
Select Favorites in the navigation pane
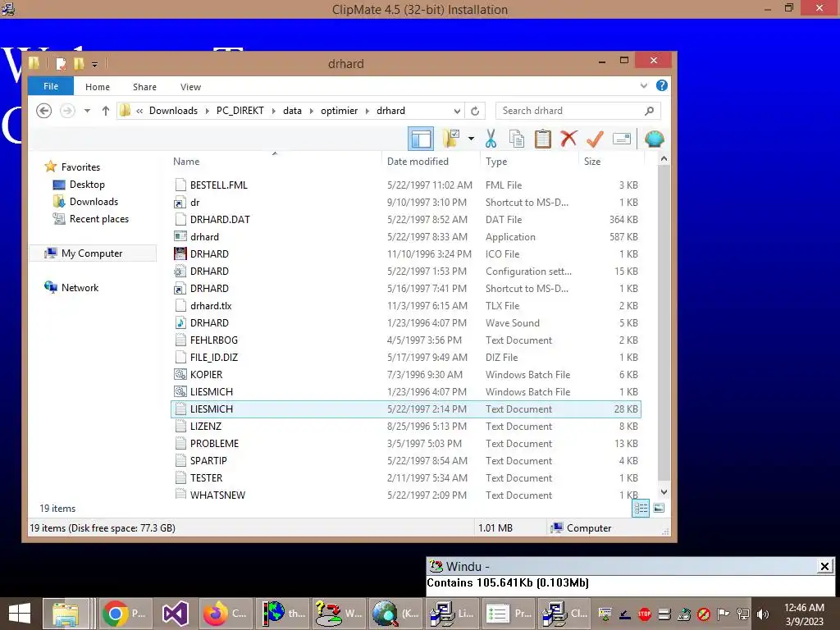(x=80, y=167)
